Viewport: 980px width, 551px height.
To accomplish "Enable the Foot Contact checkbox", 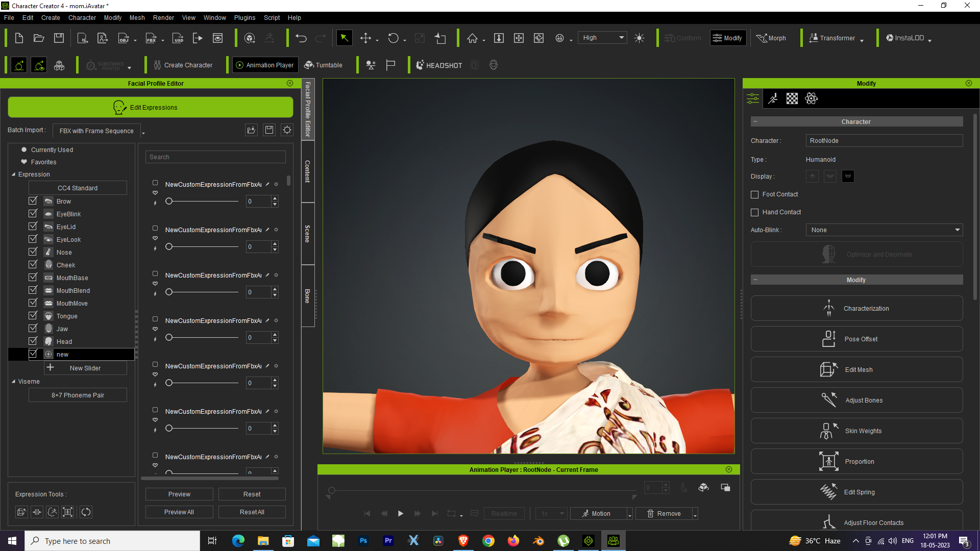I will coord(755,194).
